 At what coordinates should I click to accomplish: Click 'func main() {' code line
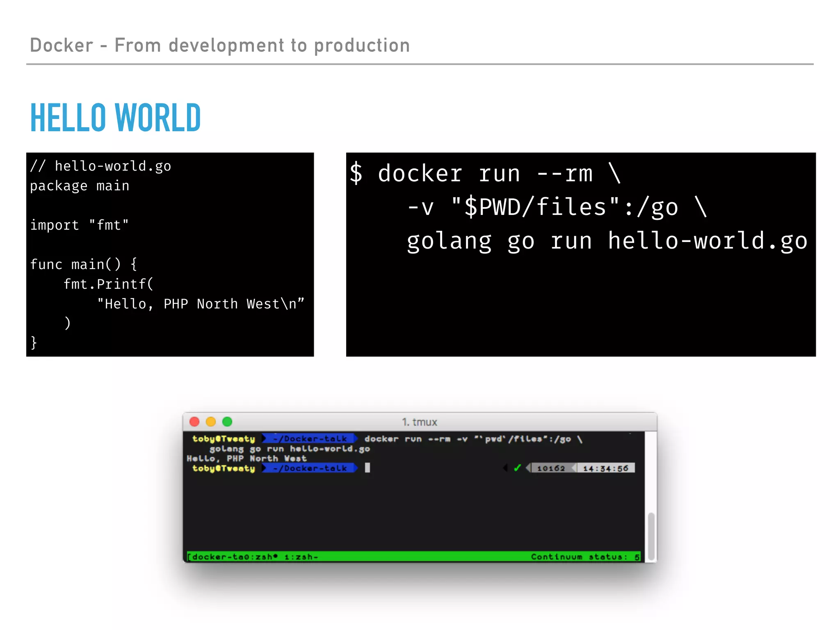(84, 265)
